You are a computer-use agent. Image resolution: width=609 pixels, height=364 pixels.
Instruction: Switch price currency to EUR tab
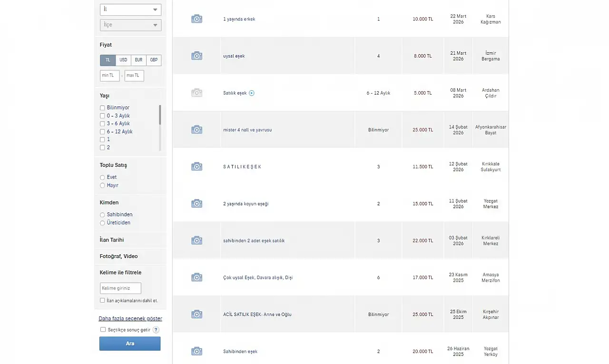(138, 60)
